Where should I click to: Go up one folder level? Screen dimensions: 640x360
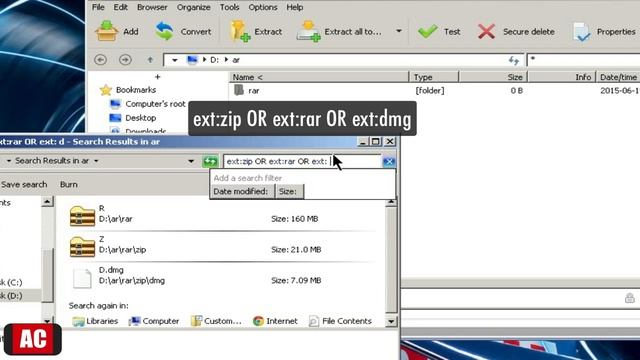tap(150, 60)
